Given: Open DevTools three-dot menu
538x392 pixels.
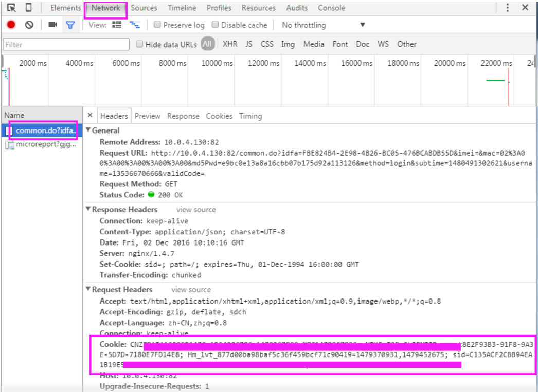Looking at the screenshot, I should pyautogui.click(x=508, y=8).
